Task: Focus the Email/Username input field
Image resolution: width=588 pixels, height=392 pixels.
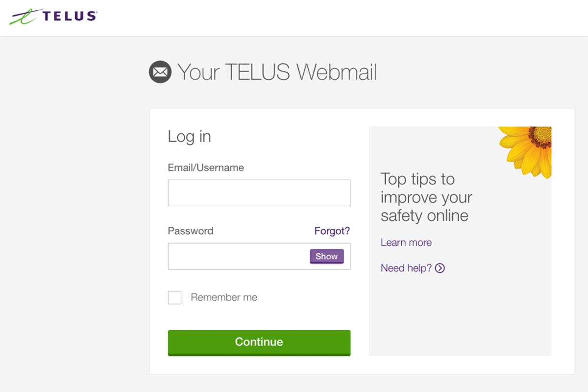Action: pos(259,193)
